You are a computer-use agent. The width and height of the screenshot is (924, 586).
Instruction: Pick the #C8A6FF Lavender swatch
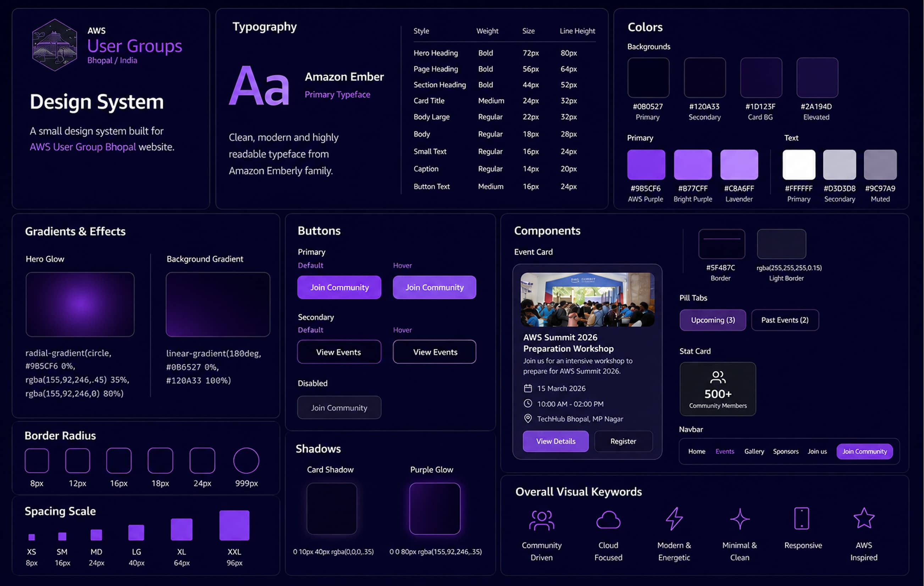pyautogui.click(x=740, y=165)
